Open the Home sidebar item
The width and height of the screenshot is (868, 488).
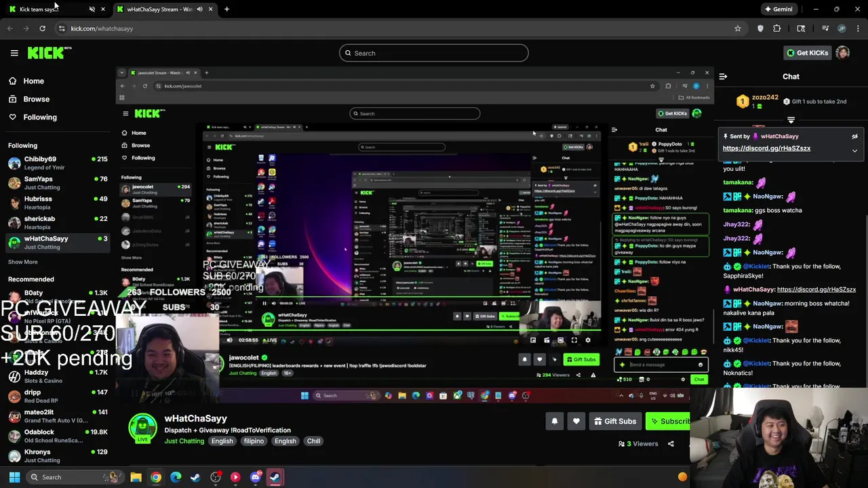pos(33,81)
